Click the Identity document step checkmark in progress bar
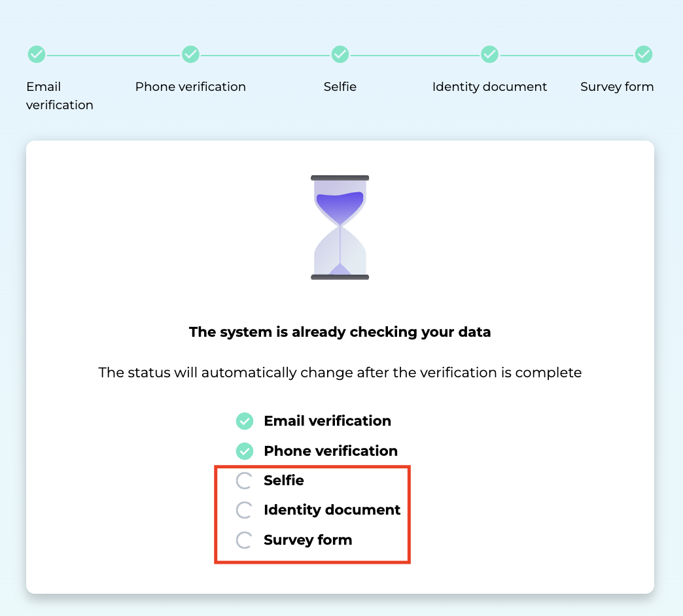Screen dimensions: 683x616 (x=489, y=54)
